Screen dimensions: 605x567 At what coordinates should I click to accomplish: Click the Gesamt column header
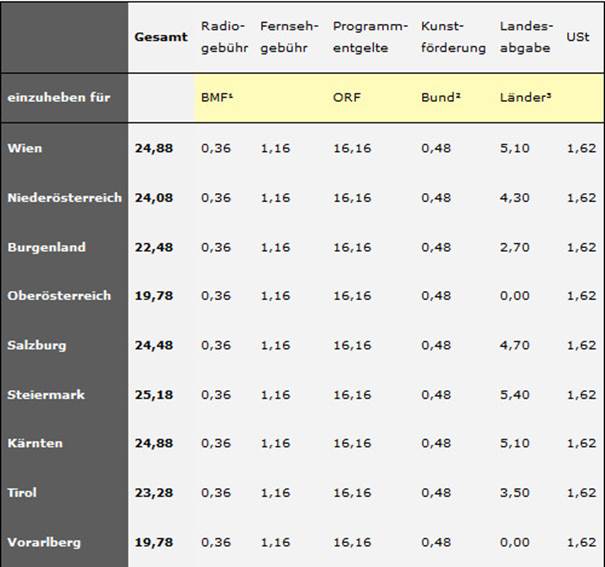(x=161, y=37)
